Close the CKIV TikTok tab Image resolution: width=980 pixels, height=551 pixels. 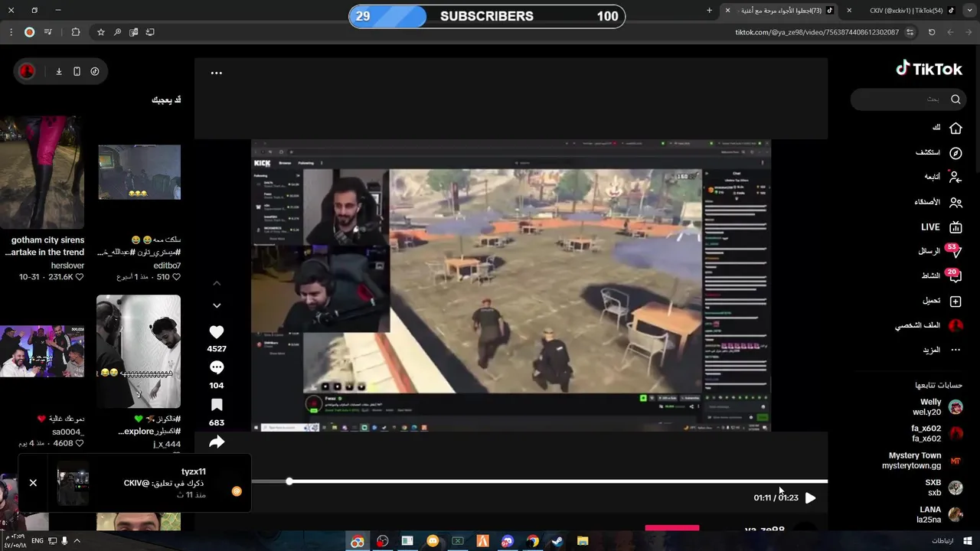coord(849,11)
